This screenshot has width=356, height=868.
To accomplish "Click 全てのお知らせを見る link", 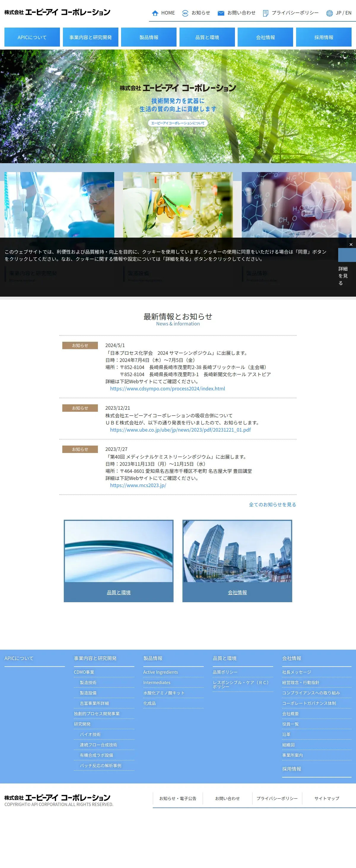I will [x=272, y=504].
